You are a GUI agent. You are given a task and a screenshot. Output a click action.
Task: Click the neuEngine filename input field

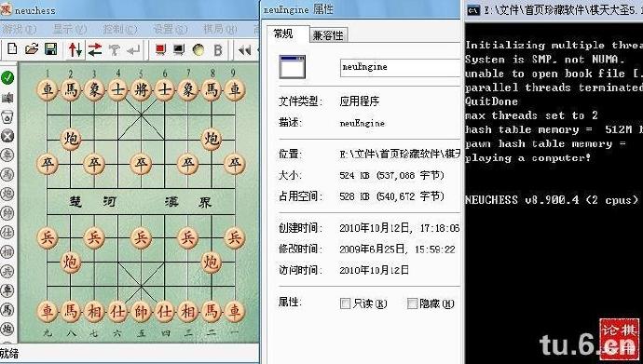(401, 67)
